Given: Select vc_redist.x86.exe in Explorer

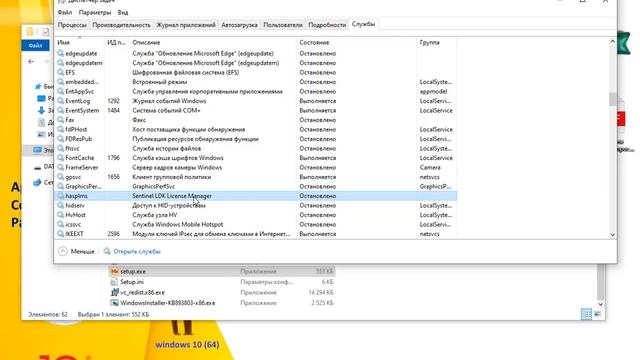Looking at the screenshot, I should (x=142, y=293).
